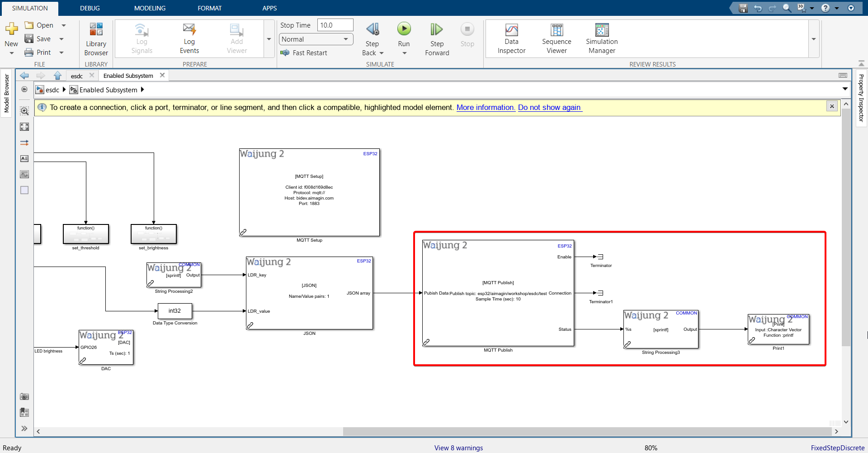The image size is (868, 453).
Task: Open the Library Browser
Action: coord(96,39)
